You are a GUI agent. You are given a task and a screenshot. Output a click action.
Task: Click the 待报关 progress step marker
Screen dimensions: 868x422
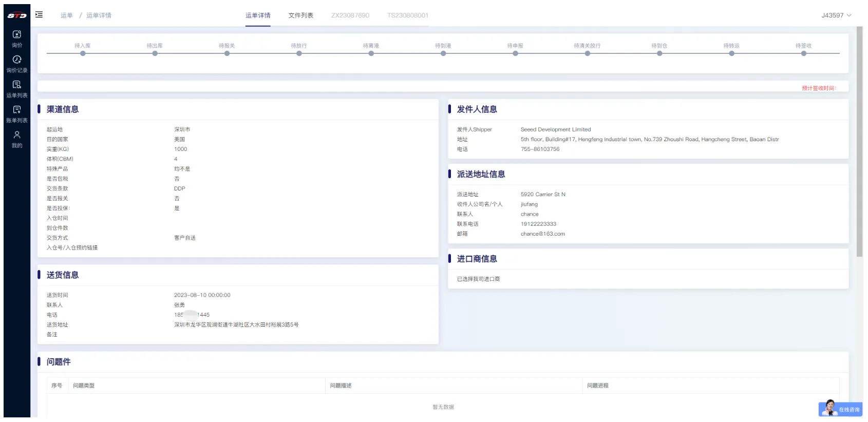pos(227,53)
